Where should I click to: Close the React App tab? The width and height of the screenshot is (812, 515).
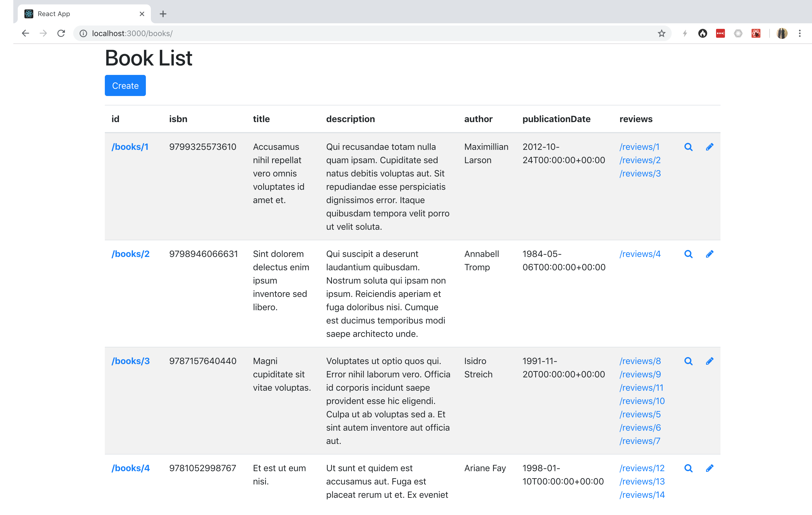tap(142, 14)
